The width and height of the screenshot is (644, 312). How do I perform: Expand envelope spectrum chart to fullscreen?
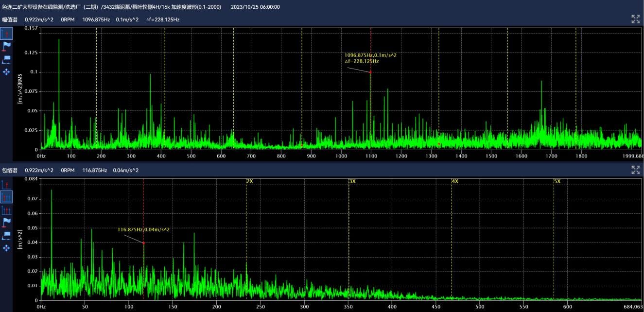635,170
